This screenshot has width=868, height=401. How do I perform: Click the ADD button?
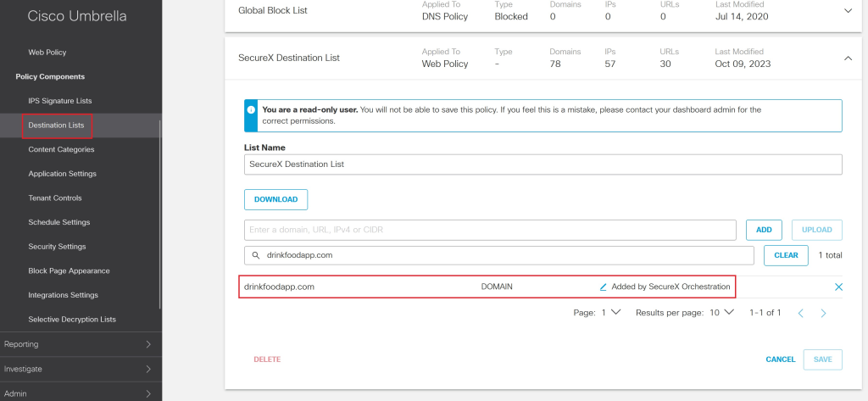(764, 230)
